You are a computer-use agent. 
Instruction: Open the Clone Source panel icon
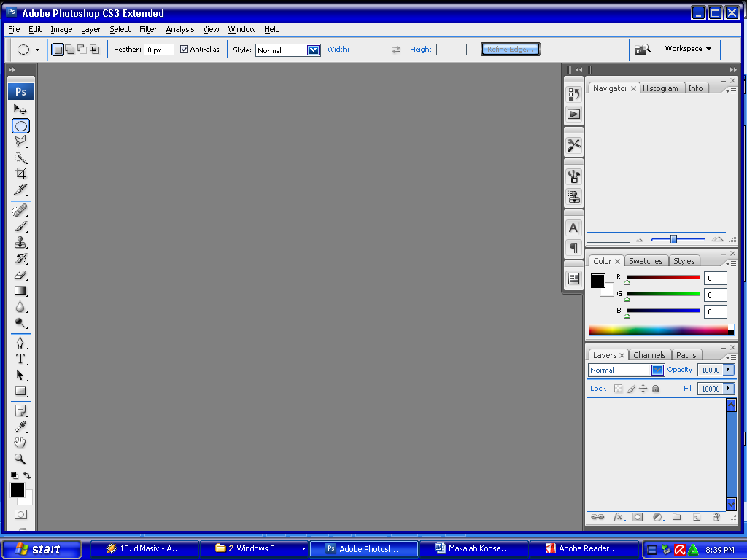click(x=573, y=197)
